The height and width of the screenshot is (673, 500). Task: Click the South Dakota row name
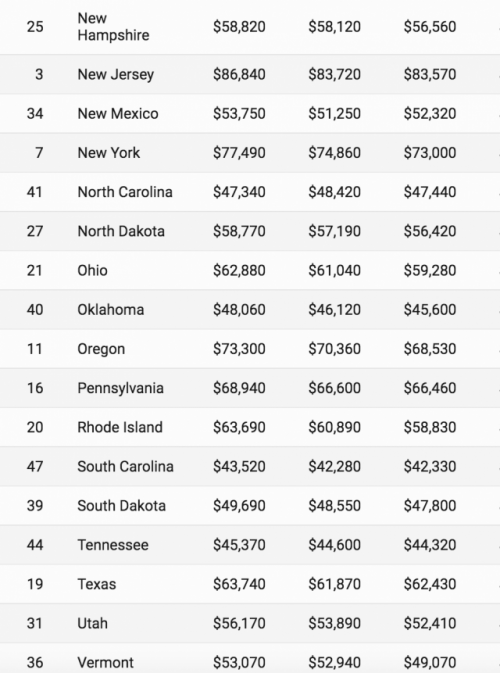tap(121, 506)
